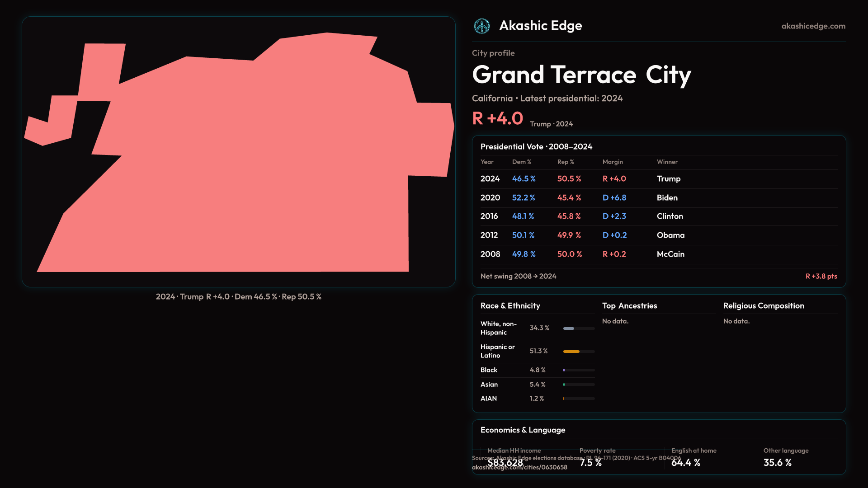Click the Akashic Edge brand title

pos(540,26)
